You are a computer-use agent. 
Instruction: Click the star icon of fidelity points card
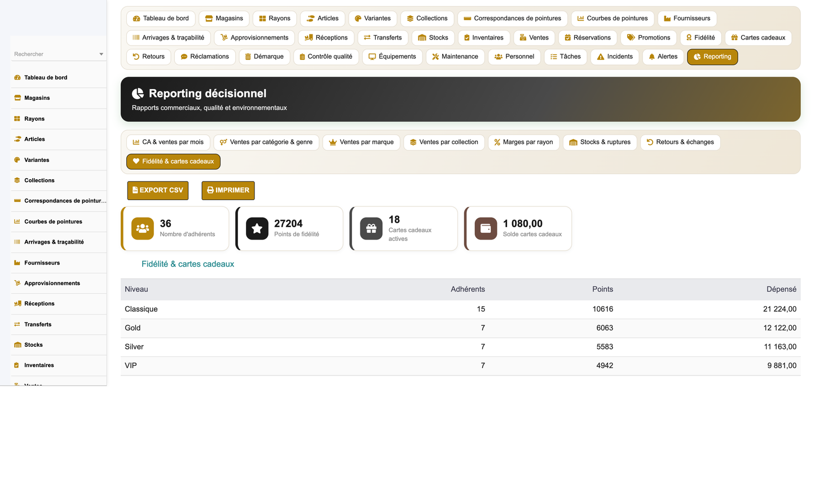coord(257,228)
